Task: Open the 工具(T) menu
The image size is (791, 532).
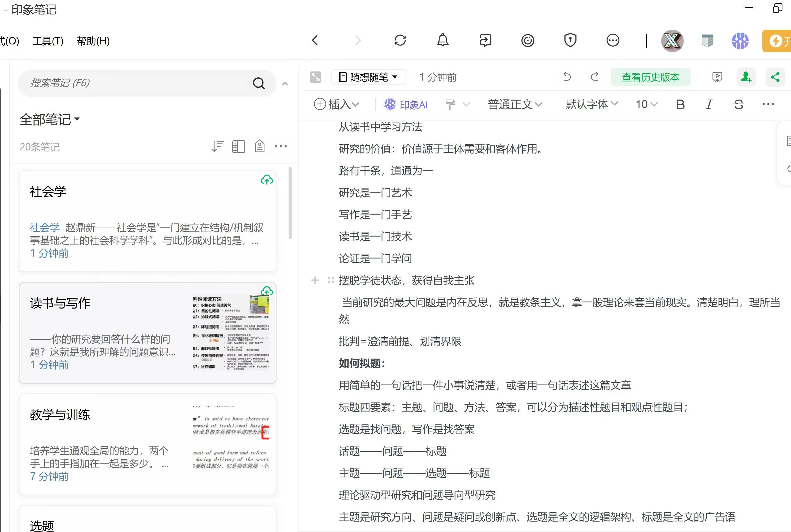Action: click(x=48, y=41)
